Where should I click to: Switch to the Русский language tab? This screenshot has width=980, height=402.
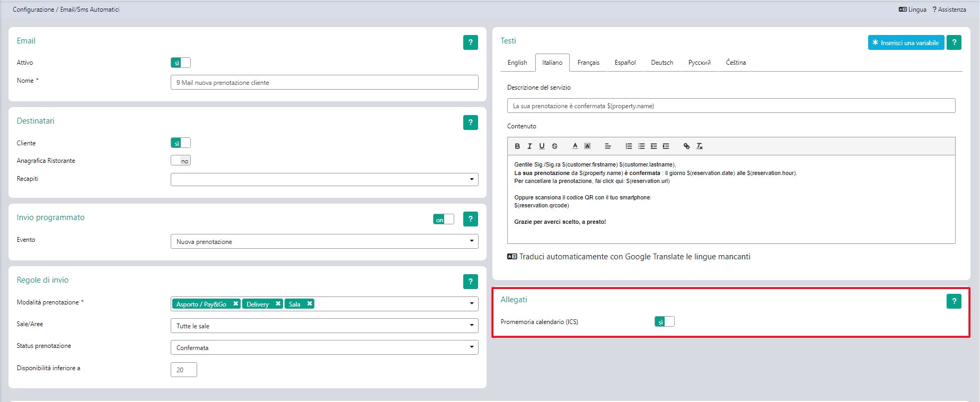tap(700, 63)
